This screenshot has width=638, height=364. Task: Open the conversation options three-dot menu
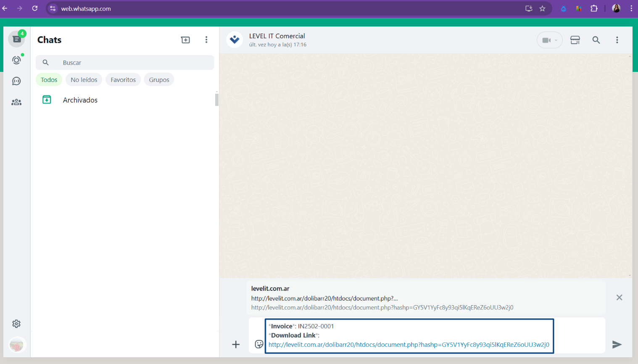tap(617, 40)
